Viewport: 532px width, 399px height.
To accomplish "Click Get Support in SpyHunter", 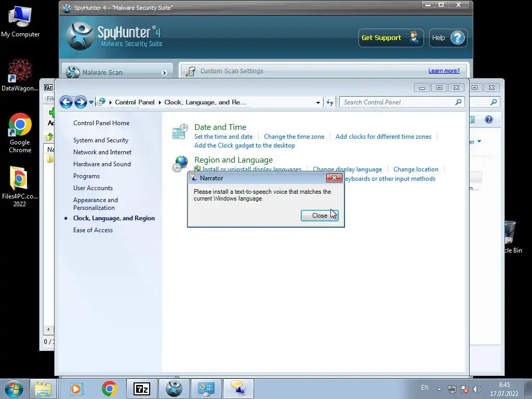I will pyautogui.click(x=391, y=37).
